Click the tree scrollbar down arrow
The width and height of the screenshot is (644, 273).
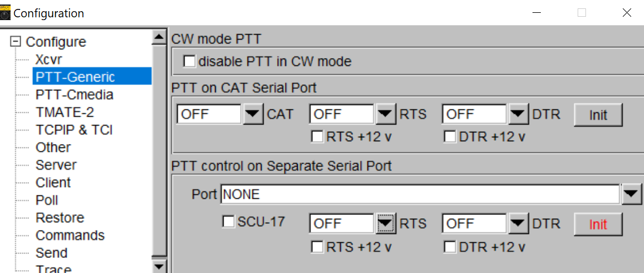pos(158,266)
